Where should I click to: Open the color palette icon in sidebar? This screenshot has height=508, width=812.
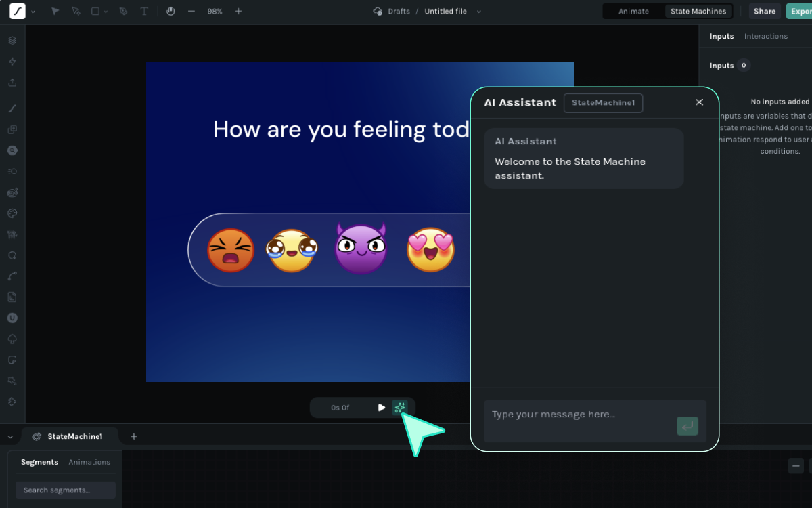12,213
